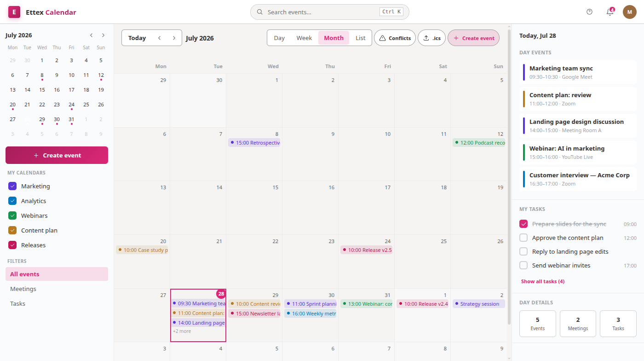Switch to Day view
Viewport: 644px width, 361px height.
coord(279,38)
